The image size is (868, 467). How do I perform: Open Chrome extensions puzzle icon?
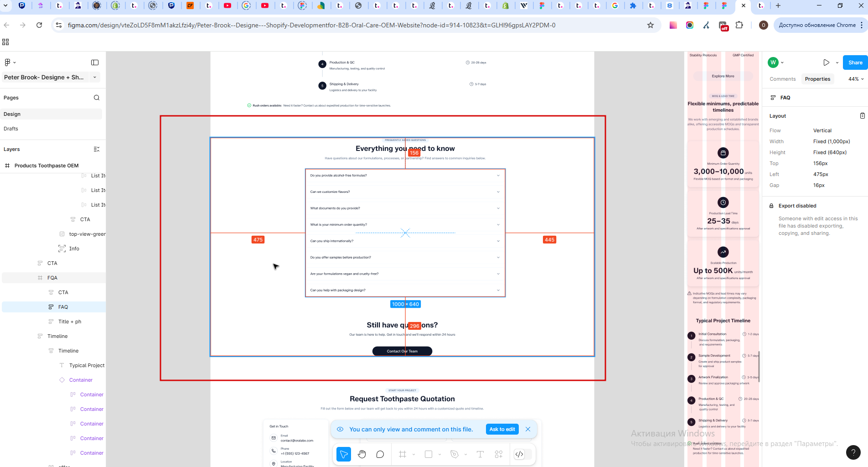(739, 25)
